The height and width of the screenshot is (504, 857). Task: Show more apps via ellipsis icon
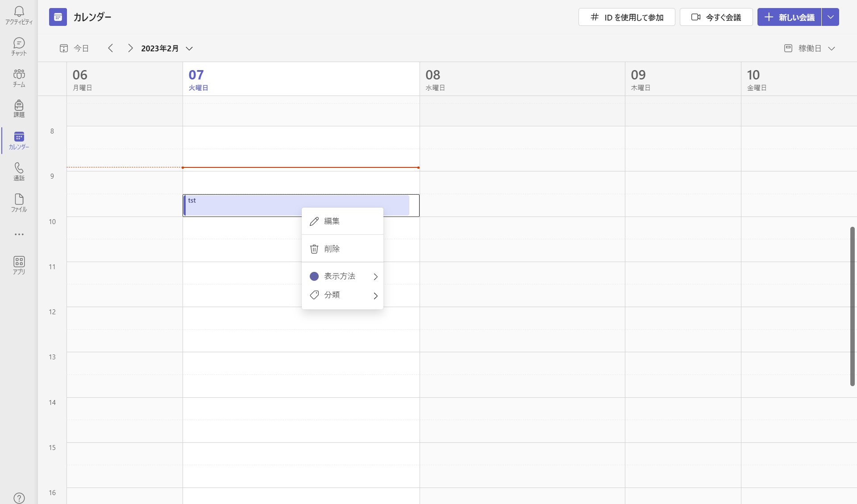pyautogui.click(x=19, y=234)
